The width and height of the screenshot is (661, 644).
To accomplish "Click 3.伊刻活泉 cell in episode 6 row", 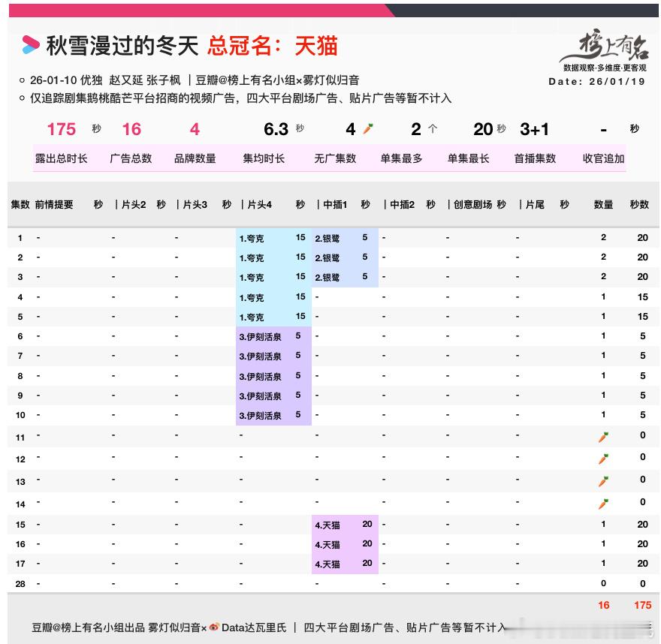I will pyautogui.click(x=260, y=336).
